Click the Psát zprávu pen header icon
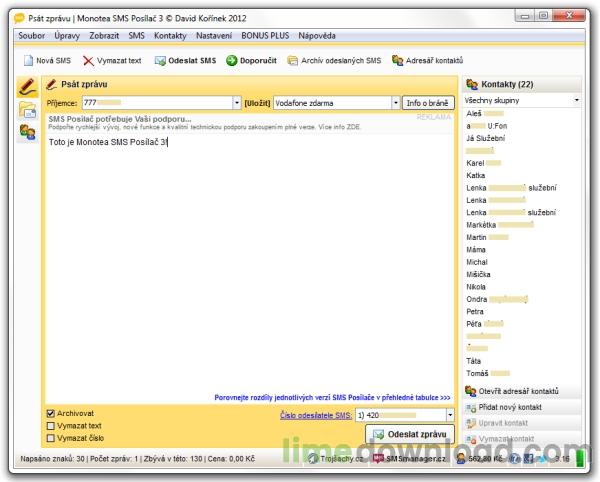 pyautogui.click(x=51, y=84)
